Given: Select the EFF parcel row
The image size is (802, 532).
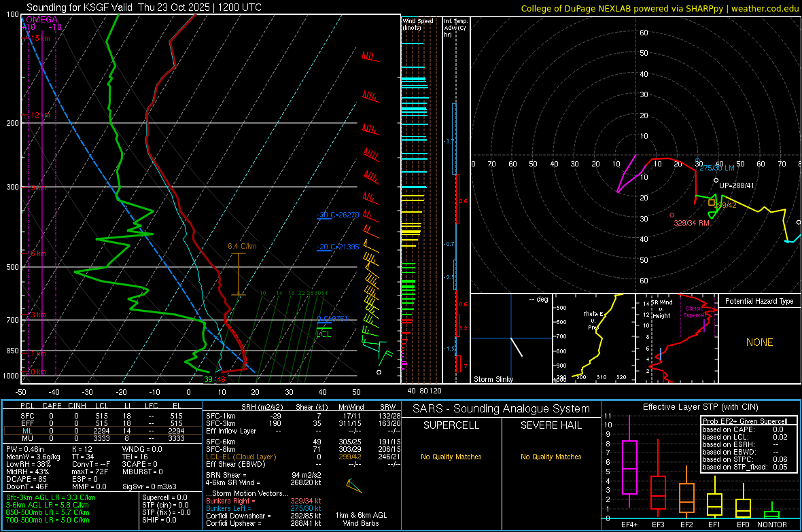Looking at the screenshot, I should coord(103,423).
